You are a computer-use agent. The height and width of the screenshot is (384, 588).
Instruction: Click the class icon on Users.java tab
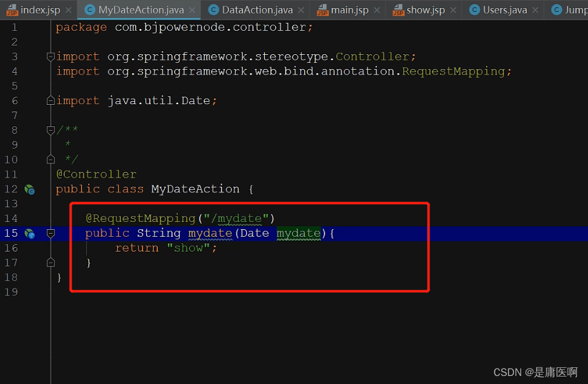pos(474,10)
